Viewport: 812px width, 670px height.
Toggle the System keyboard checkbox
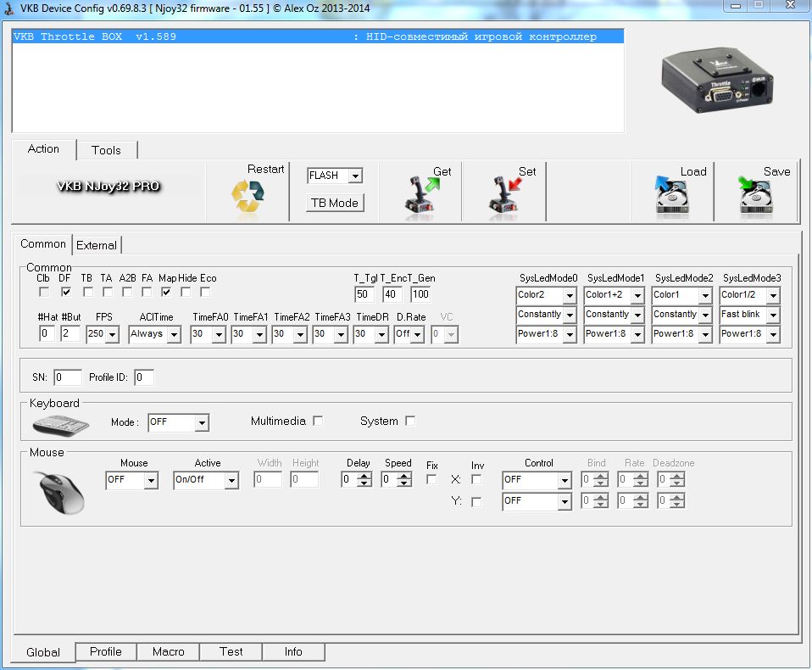tap(410, 421)
